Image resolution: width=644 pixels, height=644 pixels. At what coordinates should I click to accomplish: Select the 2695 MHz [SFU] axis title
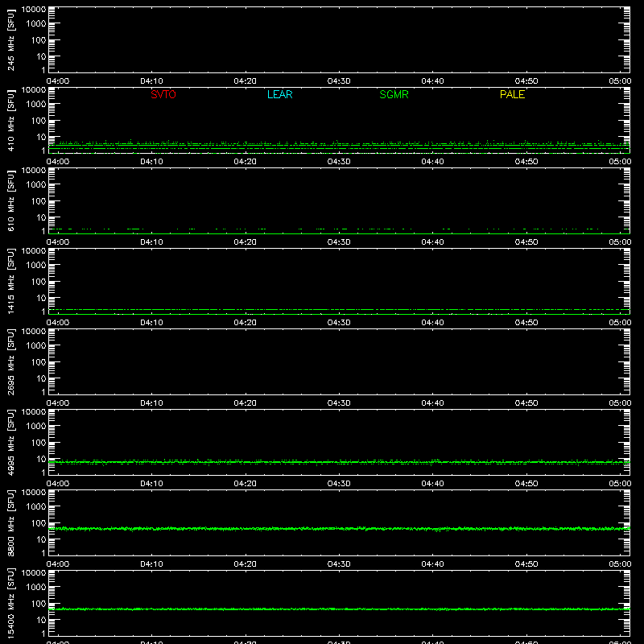pos(11,361)
